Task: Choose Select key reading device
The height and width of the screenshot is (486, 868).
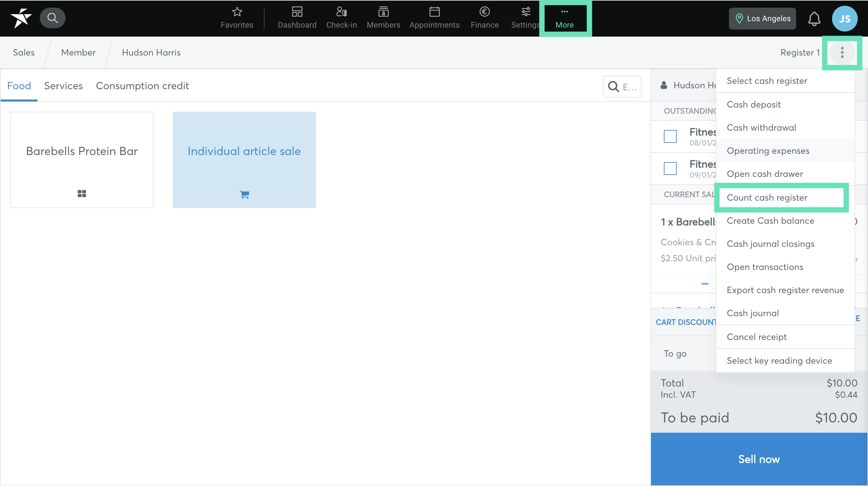Action: tap(785, 360)
